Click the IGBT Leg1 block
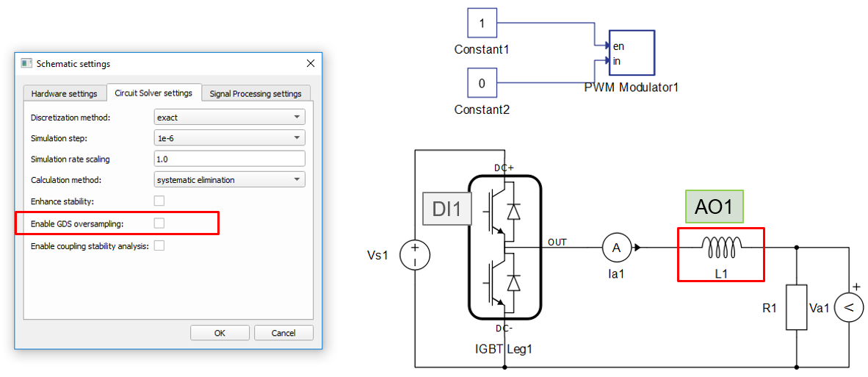The image size is (868, 377). tap(504, 248)
